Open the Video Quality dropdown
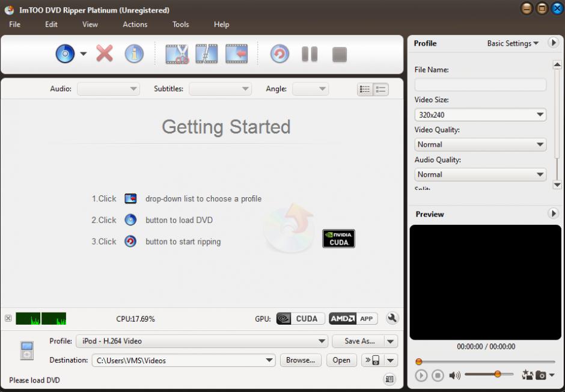Viewport: 565px width, 392px height. click(480, 144)
